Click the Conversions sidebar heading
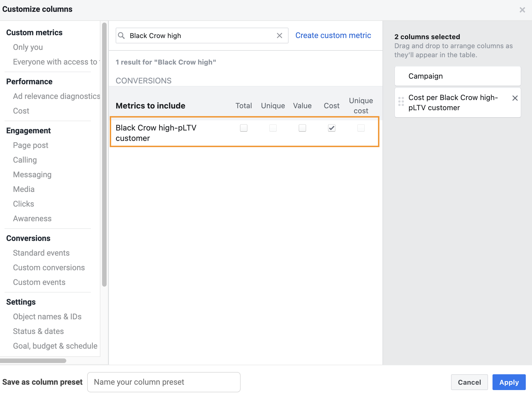The width and height of the screenshot is (532, 394). [x=28, y=238]
